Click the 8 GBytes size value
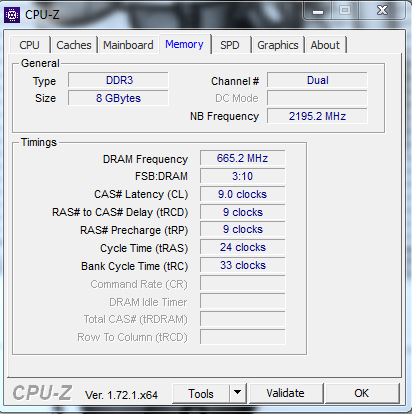Image resolution: width=412 pixels, height=414 pixels. (118, 98)
